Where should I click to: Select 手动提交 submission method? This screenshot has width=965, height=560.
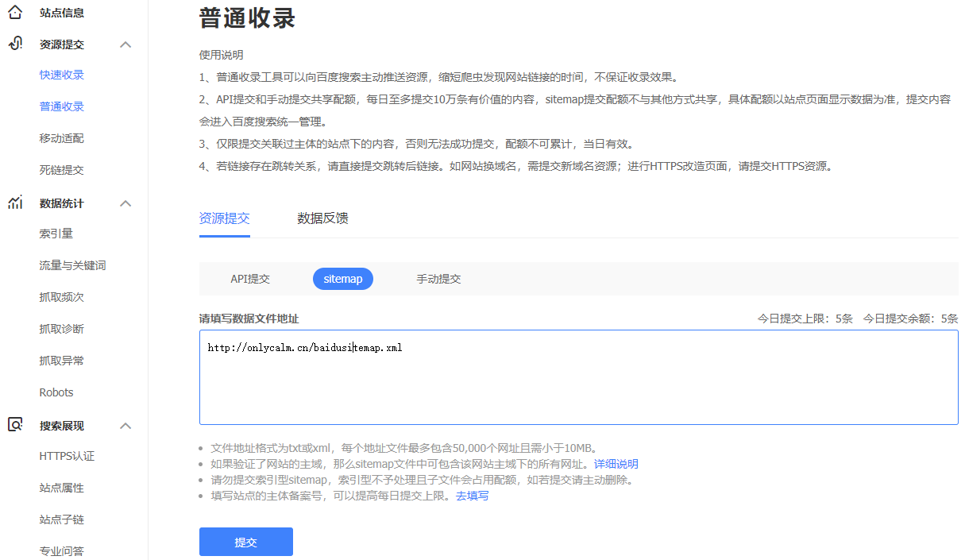(438, 279)
